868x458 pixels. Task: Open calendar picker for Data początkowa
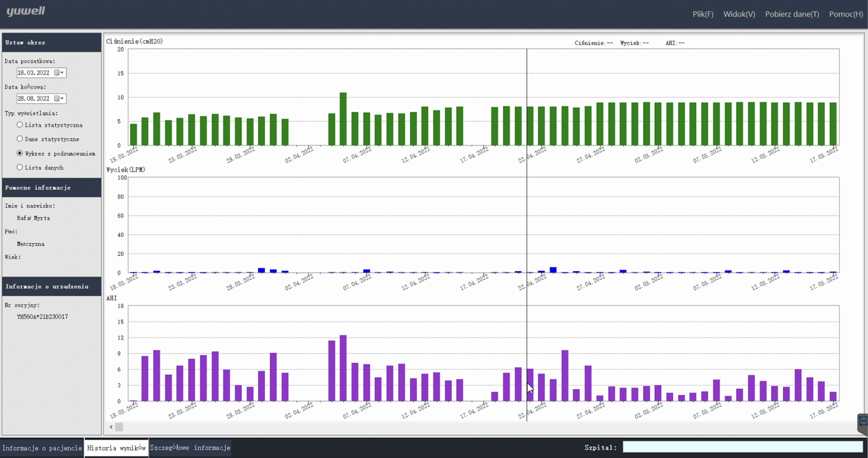[x=59, y=73]
